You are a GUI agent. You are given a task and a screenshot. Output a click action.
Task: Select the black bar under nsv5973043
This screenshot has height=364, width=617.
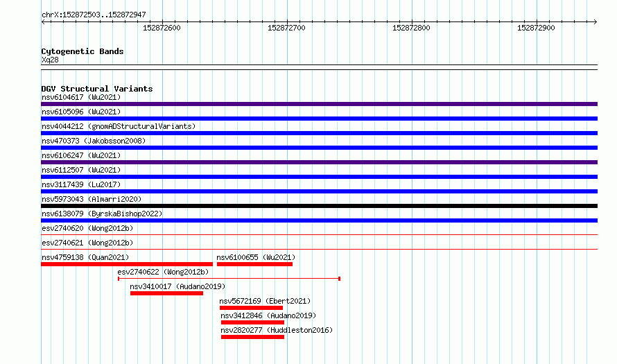319,206
